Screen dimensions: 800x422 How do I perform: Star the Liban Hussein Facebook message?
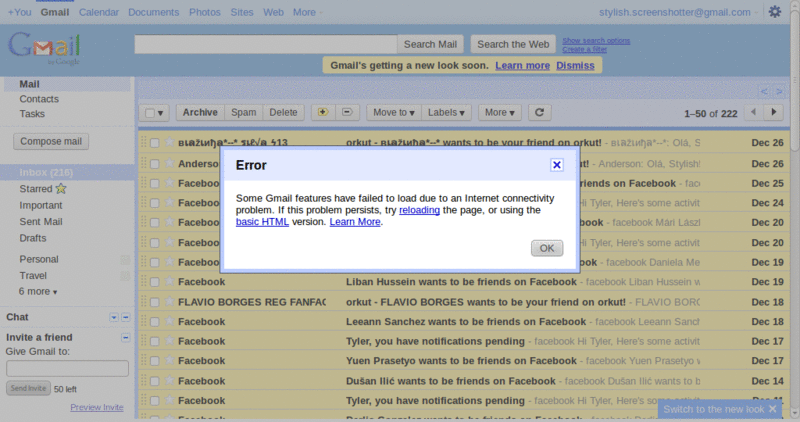pos(169,281)
